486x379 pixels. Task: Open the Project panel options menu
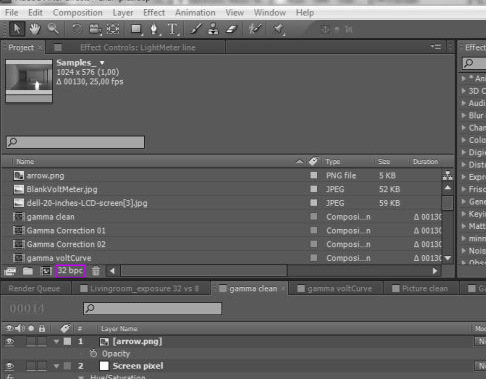point(436,47)
